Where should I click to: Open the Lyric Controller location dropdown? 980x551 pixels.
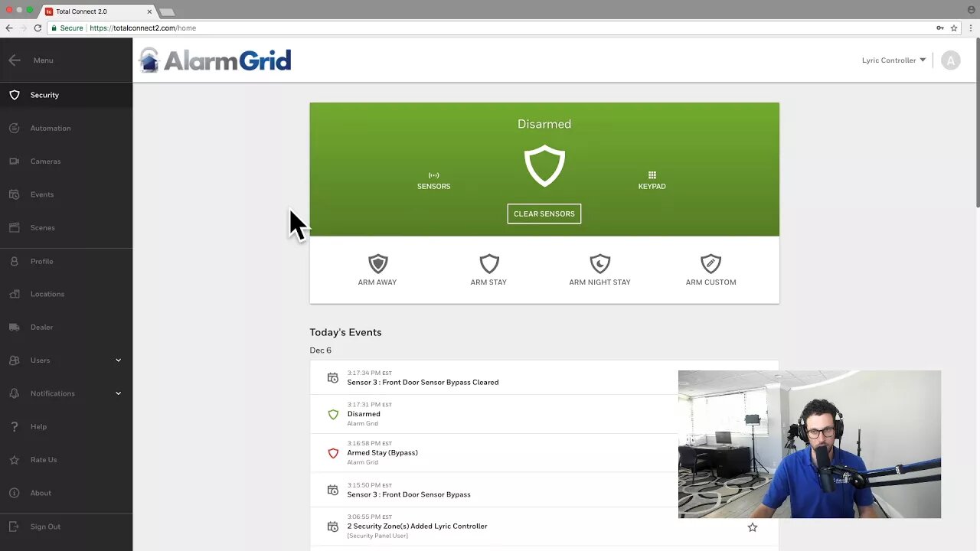pyautogui.click(x=893, y=60)
